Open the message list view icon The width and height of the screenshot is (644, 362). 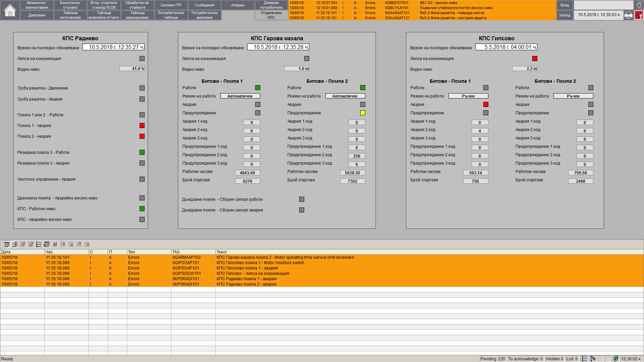(6, 244)
